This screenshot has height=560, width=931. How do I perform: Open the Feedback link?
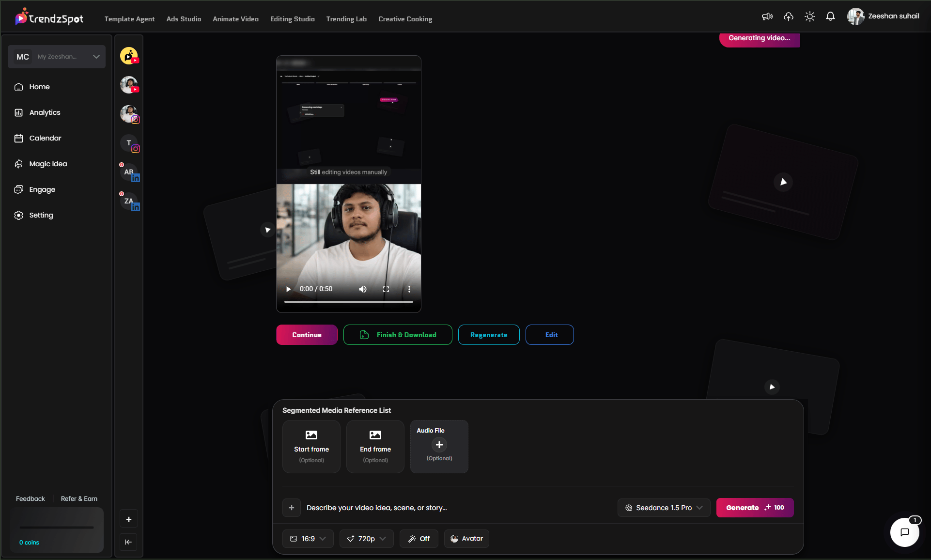tap(30, 498)
